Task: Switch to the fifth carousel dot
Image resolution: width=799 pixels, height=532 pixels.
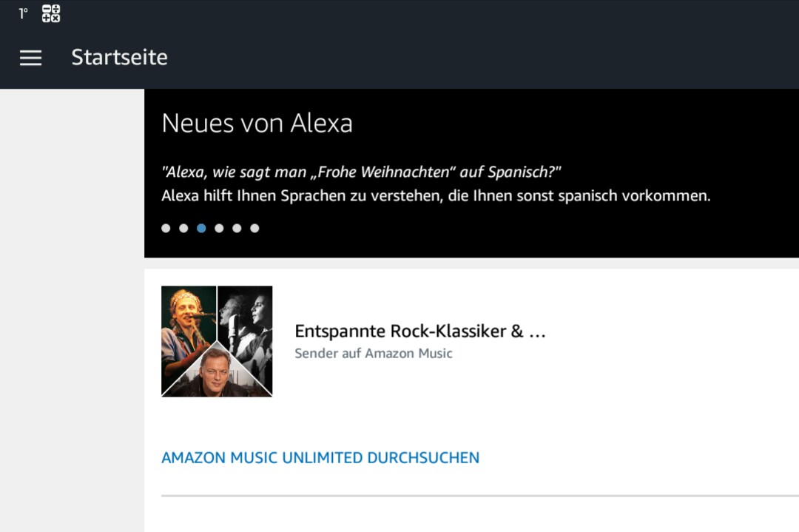Action: coord(237,228)
